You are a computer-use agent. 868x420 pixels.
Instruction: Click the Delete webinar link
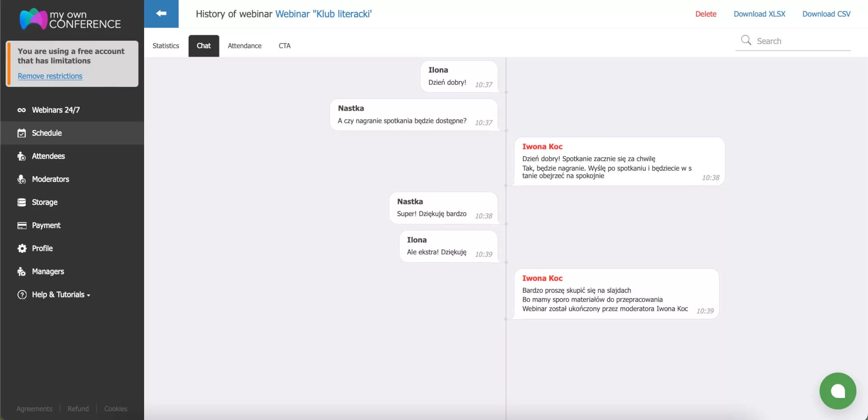[705, 14]
